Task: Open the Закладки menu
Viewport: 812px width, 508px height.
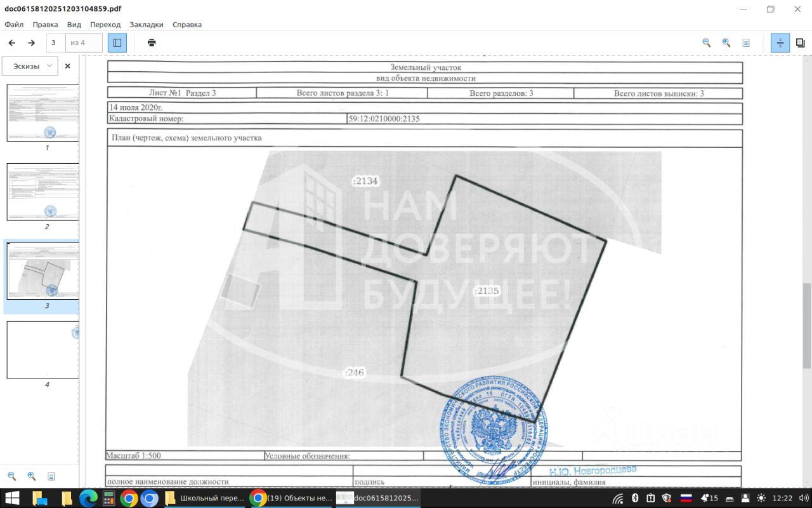Action: pos(147,25)
